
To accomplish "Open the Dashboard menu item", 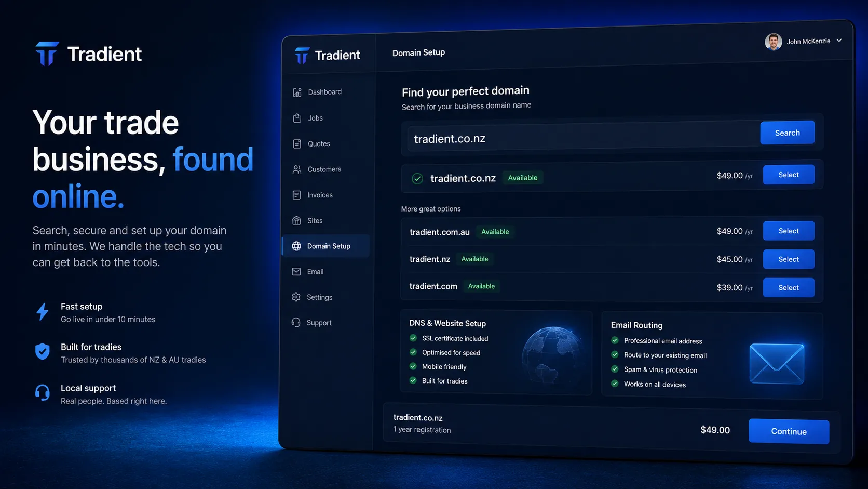I will coord(325,92).
